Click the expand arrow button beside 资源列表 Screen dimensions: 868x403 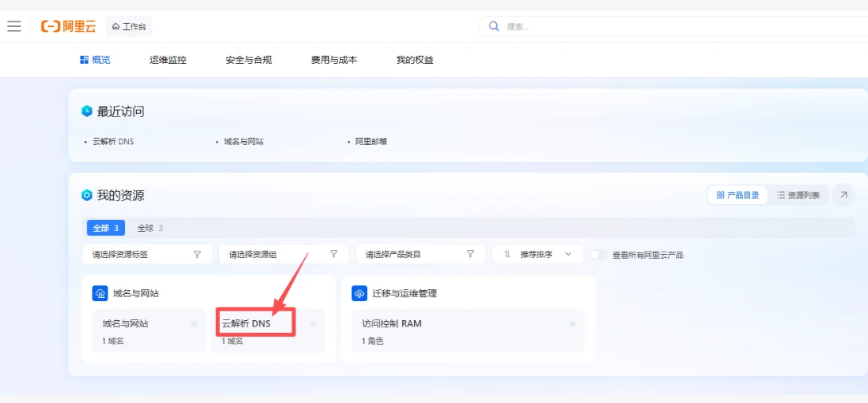click(x=843, y=195)
